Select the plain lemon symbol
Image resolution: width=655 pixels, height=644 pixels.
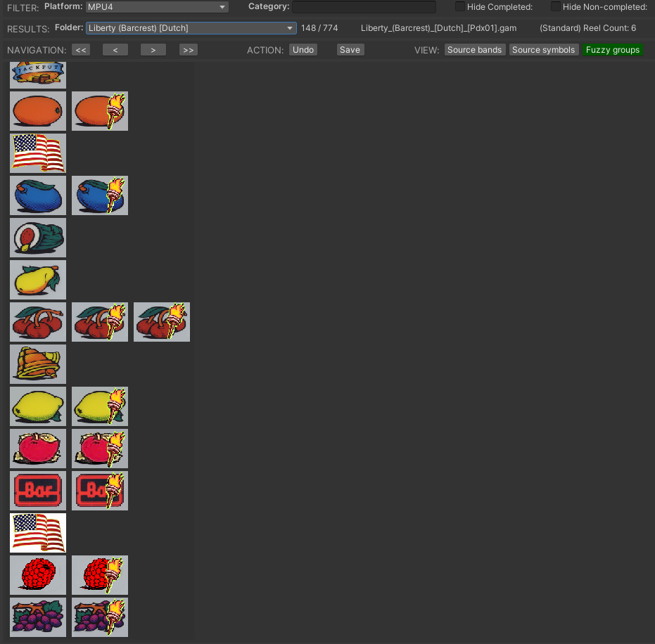(x=38, y=406)
